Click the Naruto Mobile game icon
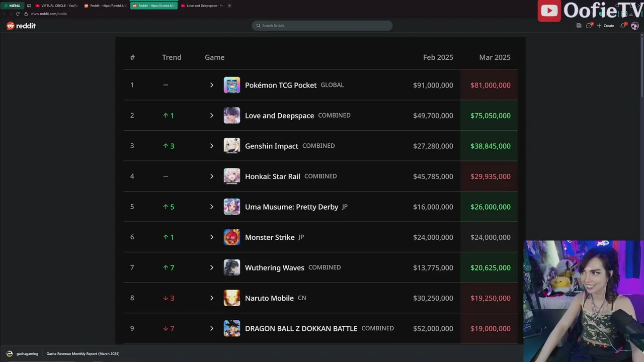 tap(232, 298)
